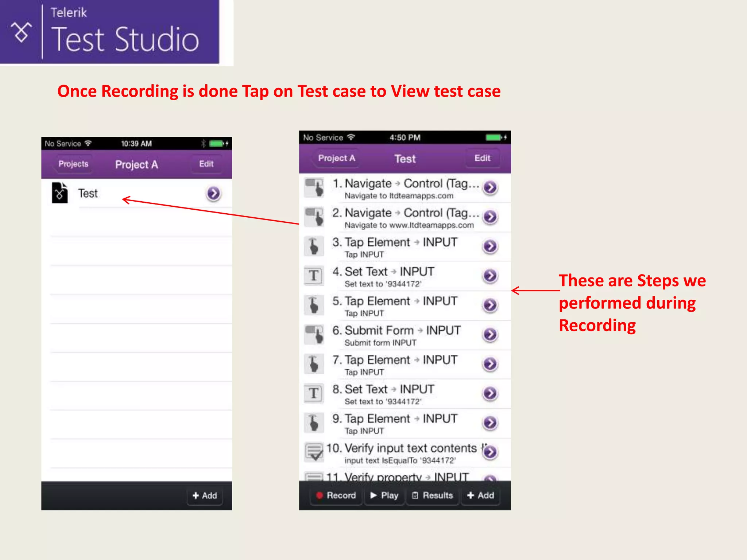Open detail arrow for step 4 Set Text
747x560 pixels.
coord(490,276)
